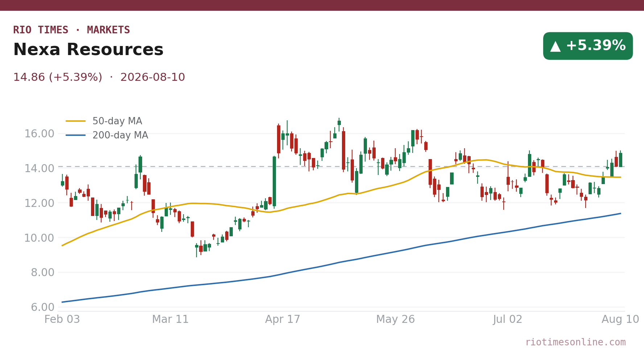The width and height of the screenshot is (644, 362).
Task: Click the yellow 50-day MA legend line swatch
Action: click(76, 121)
